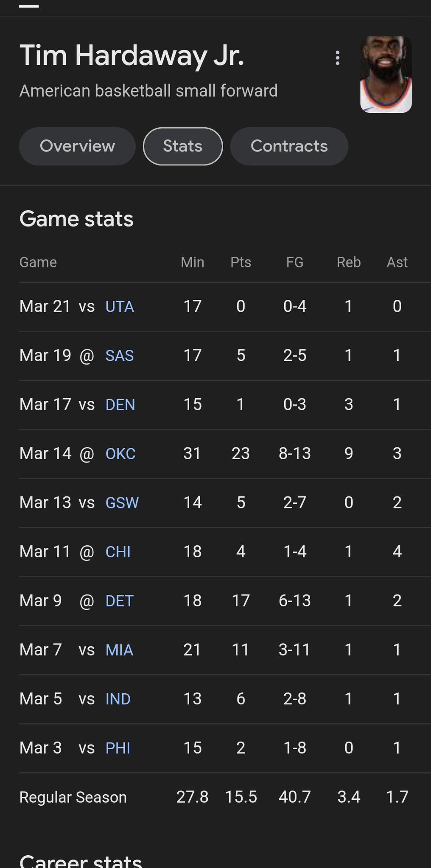Tap the Game stats section heading
This screenshot has height=868, width=431.
pos(76,219)
